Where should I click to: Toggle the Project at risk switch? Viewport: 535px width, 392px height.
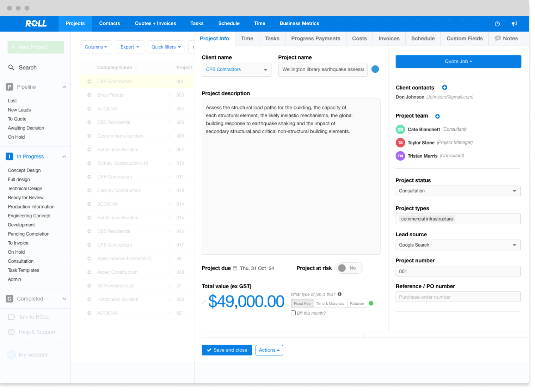(349, 268)
